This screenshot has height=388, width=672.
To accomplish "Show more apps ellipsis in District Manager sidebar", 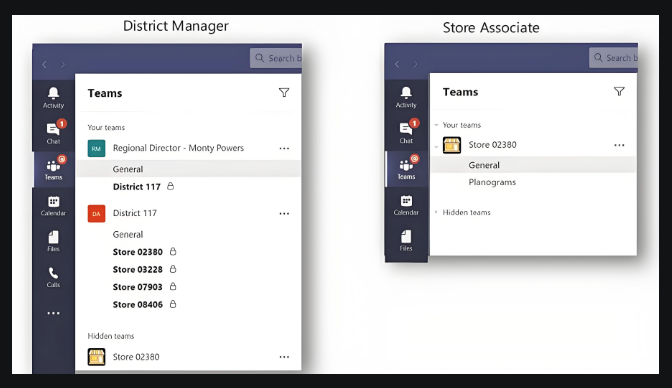I will tap(53, 313).
